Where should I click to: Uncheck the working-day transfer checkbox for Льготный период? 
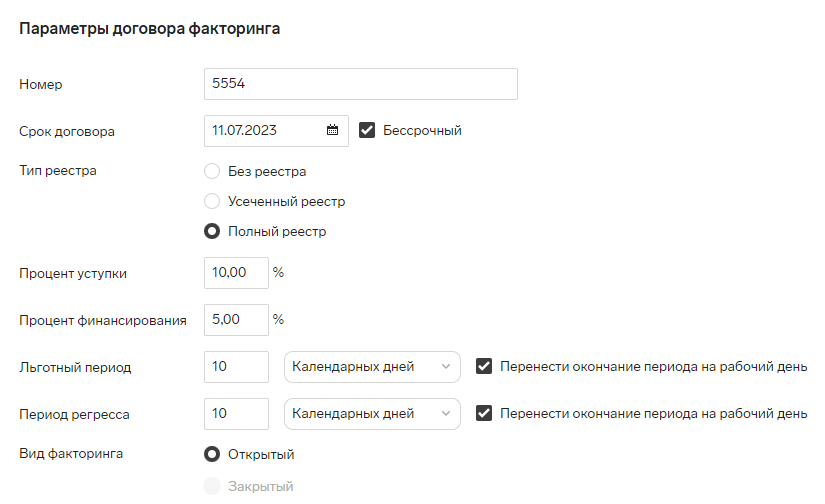click(484, 366)
